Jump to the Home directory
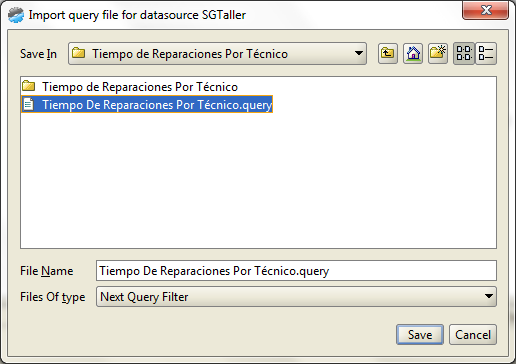 (x=413, y=53)
